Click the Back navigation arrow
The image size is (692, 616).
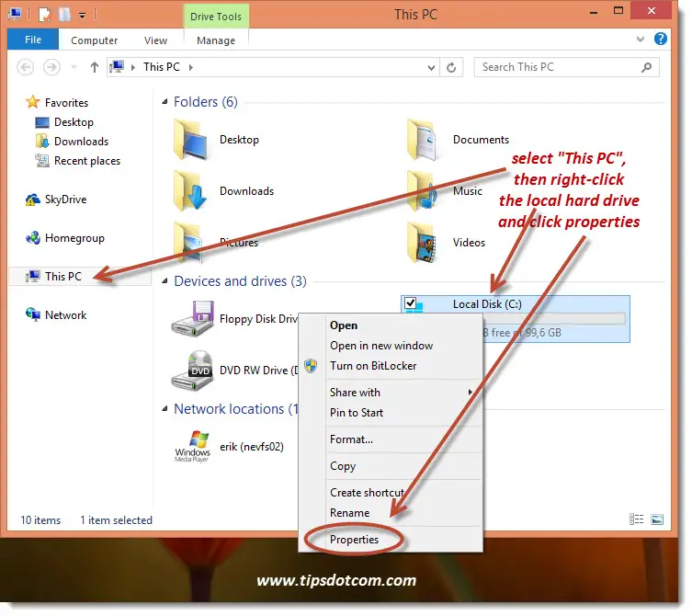[x=25, y=67]
